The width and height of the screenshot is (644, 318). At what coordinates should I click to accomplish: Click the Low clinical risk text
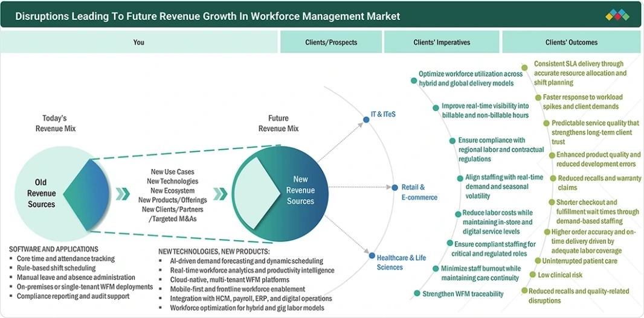coord(560,275)
